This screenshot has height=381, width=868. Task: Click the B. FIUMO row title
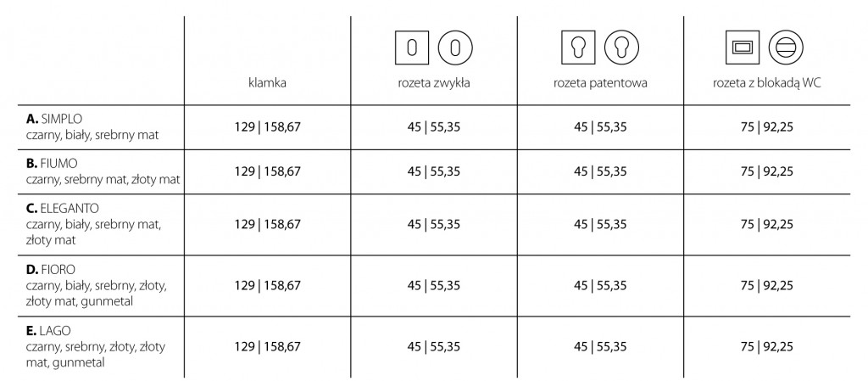[x=52, y=164]
